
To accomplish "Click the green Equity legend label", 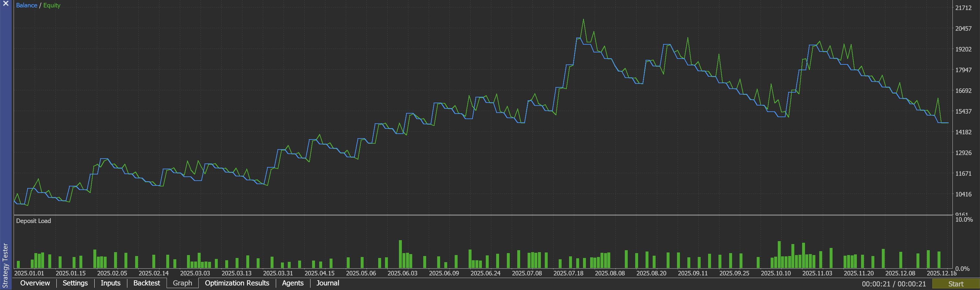I will pyautogui.click(x=52, y=5).
